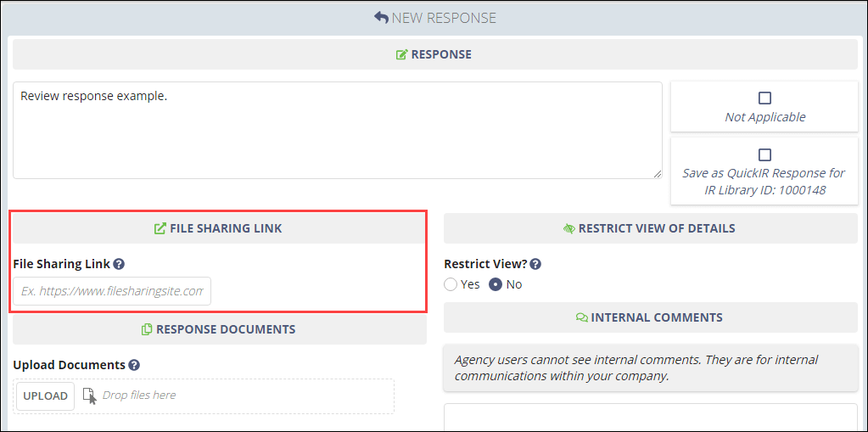
Task: Click the RESPONSE DOCUMENTS section header
Action: click(x=220, y=329)
